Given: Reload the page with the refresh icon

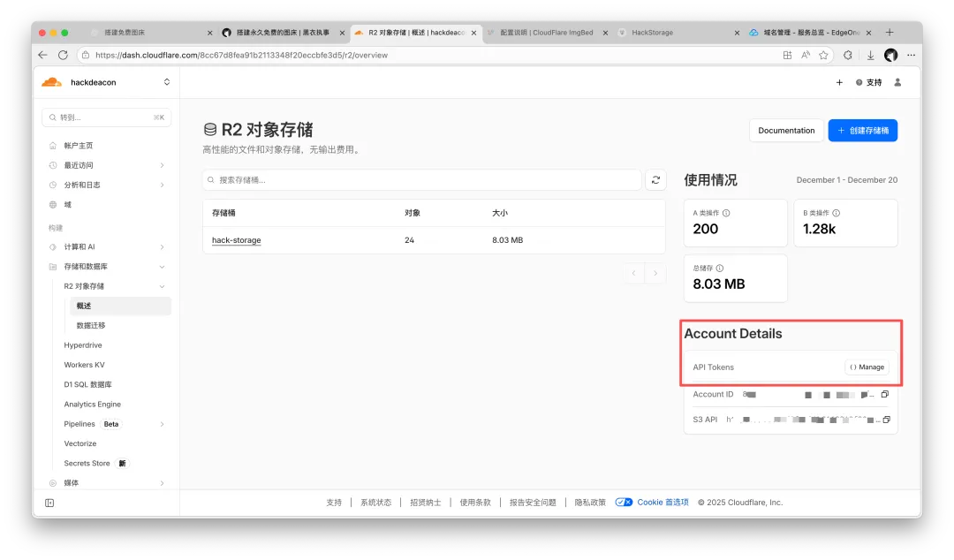Looking at the screenshot, I should [63, 55].
